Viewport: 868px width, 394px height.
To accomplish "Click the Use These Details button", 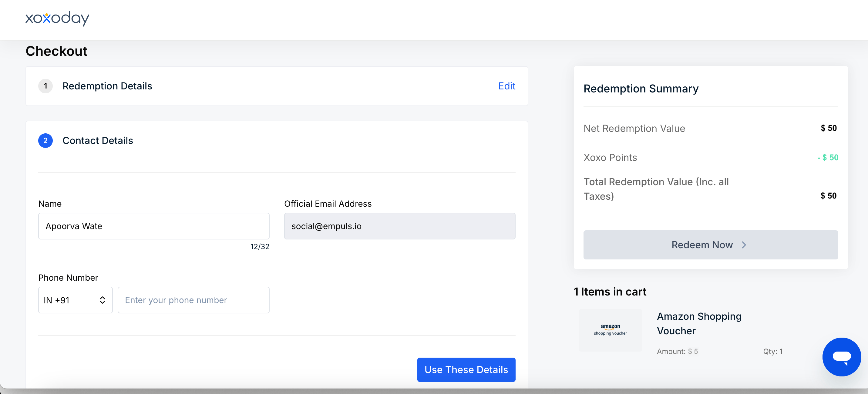I will pyautogui.click(x=466, y=369).
